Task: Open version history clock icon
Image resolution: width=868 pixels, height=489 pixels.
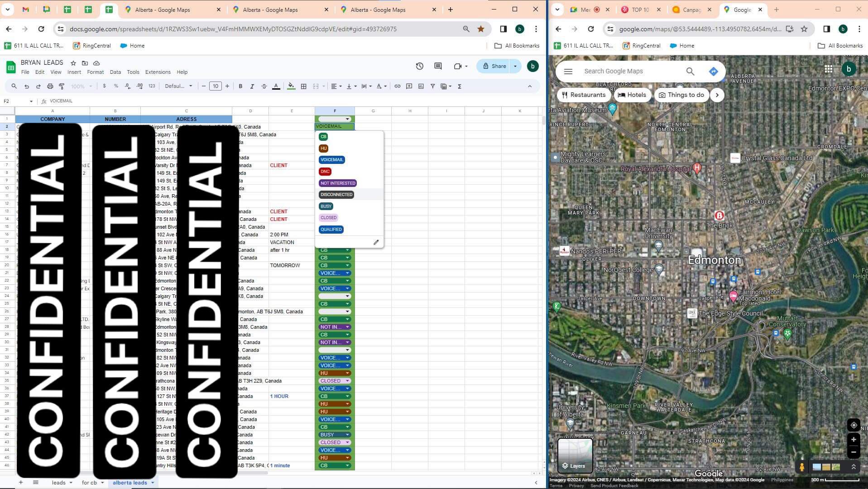Action: click(420, 66)
